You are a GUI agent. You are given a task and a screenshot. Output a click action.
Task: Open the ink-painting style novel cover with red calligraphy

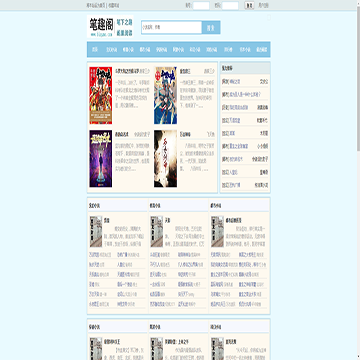[165, 158]
